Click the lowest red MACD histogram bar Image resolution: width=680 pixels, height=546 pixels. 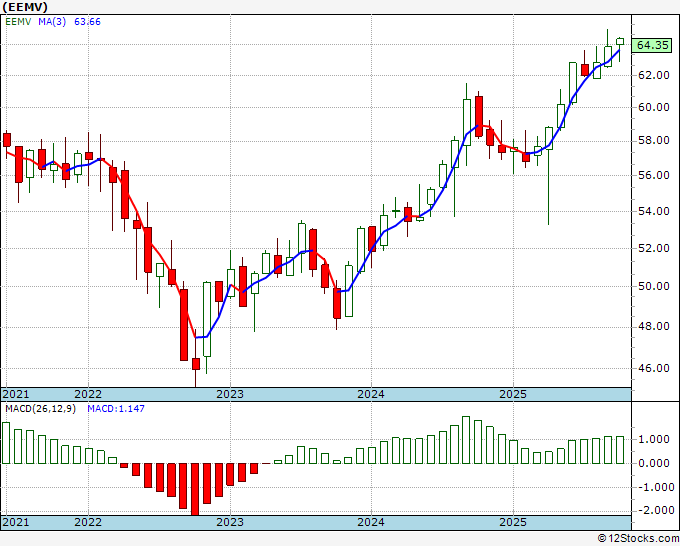195,489
